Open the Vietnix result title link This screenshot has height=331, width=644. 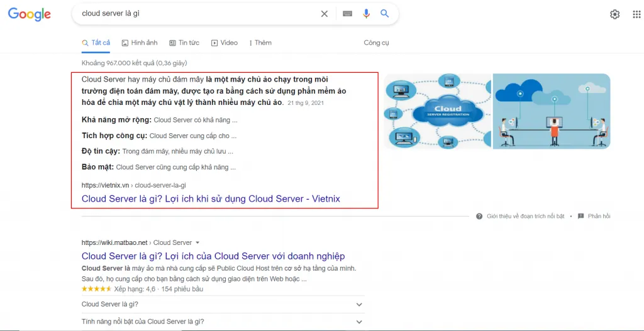211,199
